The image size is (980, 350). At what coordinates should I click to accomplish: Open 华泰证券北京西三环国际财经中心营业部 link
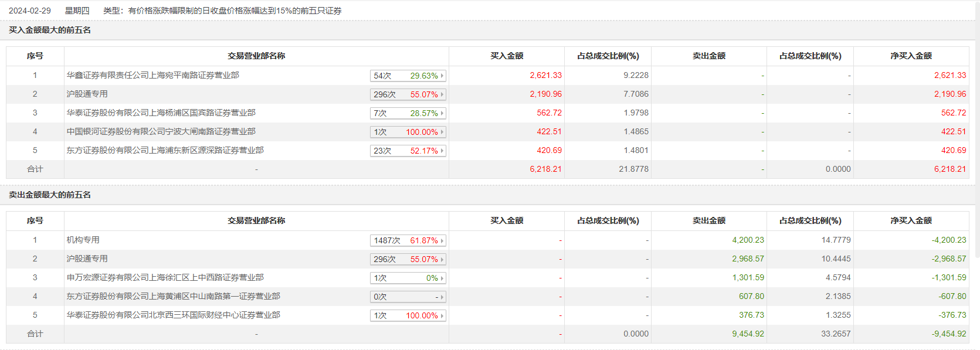[x=173, y=315]
